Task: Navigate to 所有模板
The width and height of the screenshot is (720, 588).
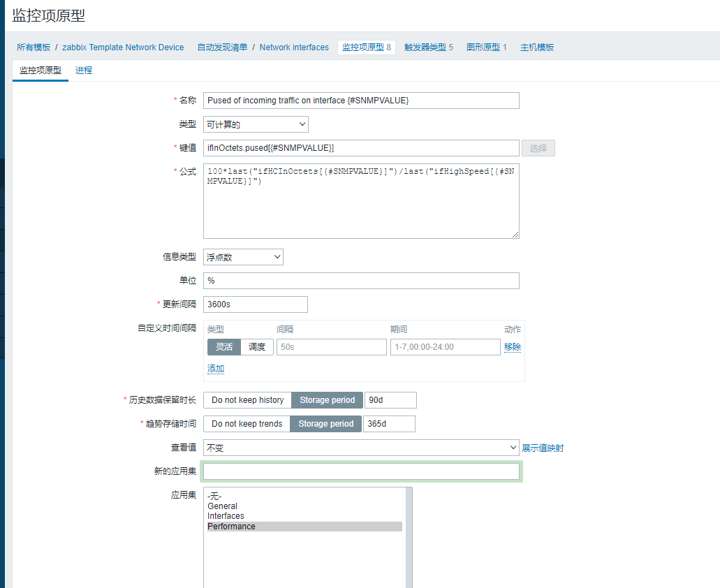Action: [x=32, y=47]
